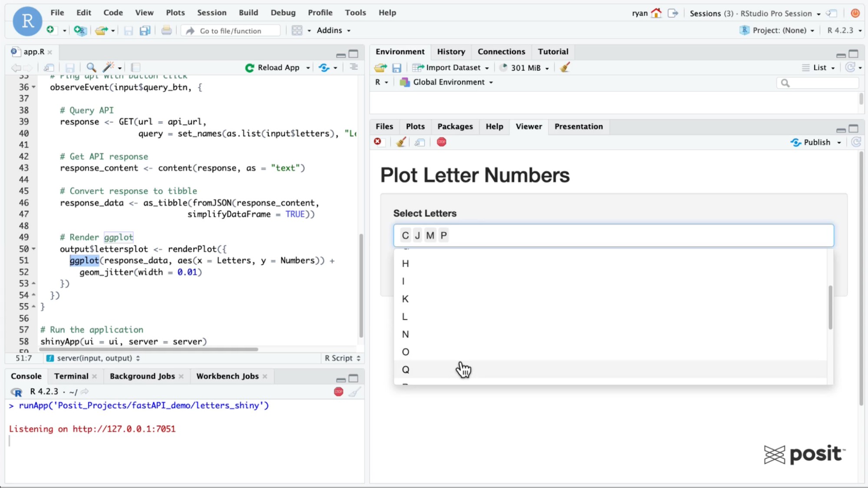Image resolution: width=868 pixels, height=488 pixels.
Task: Collapse the code fold at line 36
Action: click(x=34, y=87)
